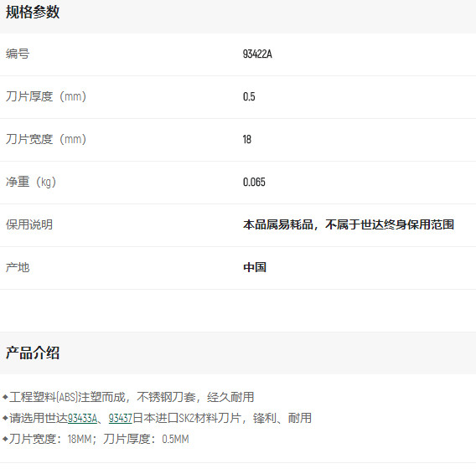Click the warranty note about 易耗品
This screenshot has width=476, height=474.
[x=349, y=225]
